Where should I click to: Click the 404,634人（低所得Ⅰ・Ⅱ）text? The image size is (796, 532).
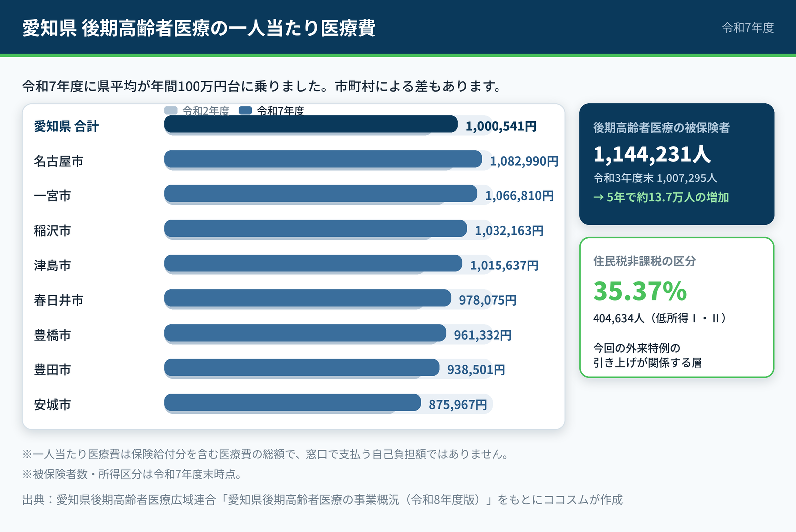(661, 318)
